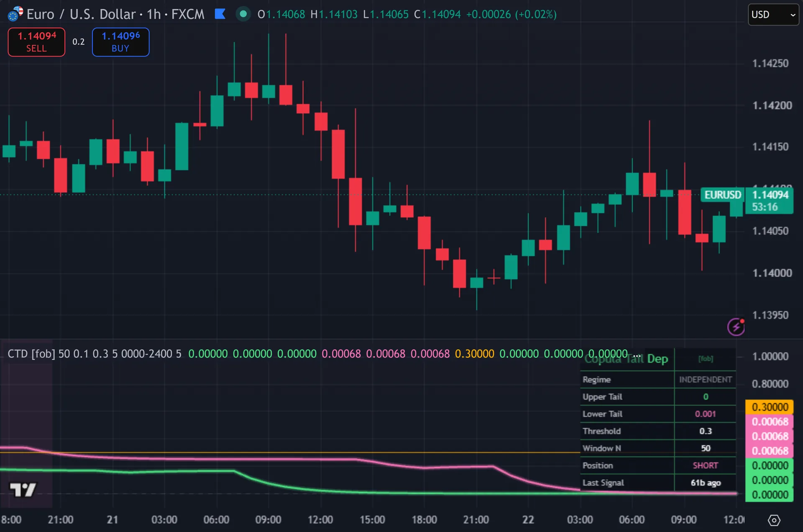Click the Window N row label
This screenshot has height=532, width=803.
click(x=601, y=448)
